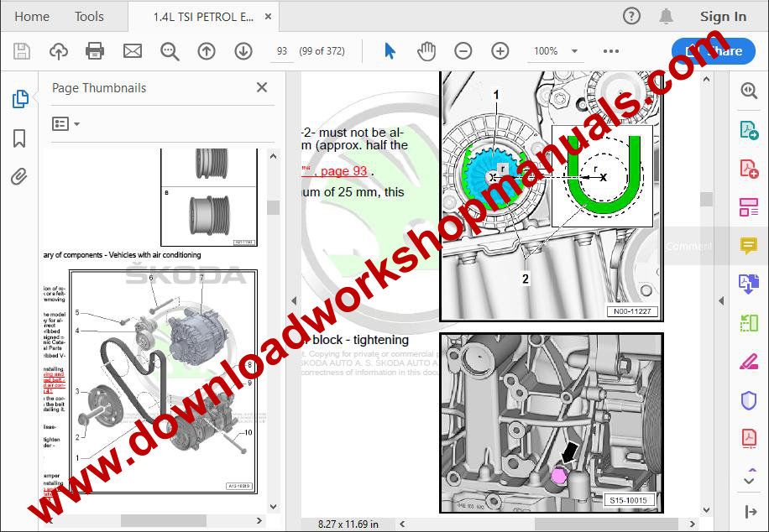Zoom in with the plus button

(500, 51)
